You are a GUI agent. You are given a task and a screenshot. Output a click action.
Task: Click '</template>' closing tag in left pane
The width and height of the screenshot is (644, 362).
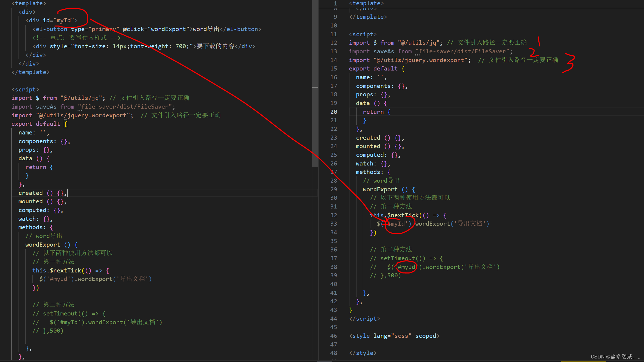[x=30, y=72]
